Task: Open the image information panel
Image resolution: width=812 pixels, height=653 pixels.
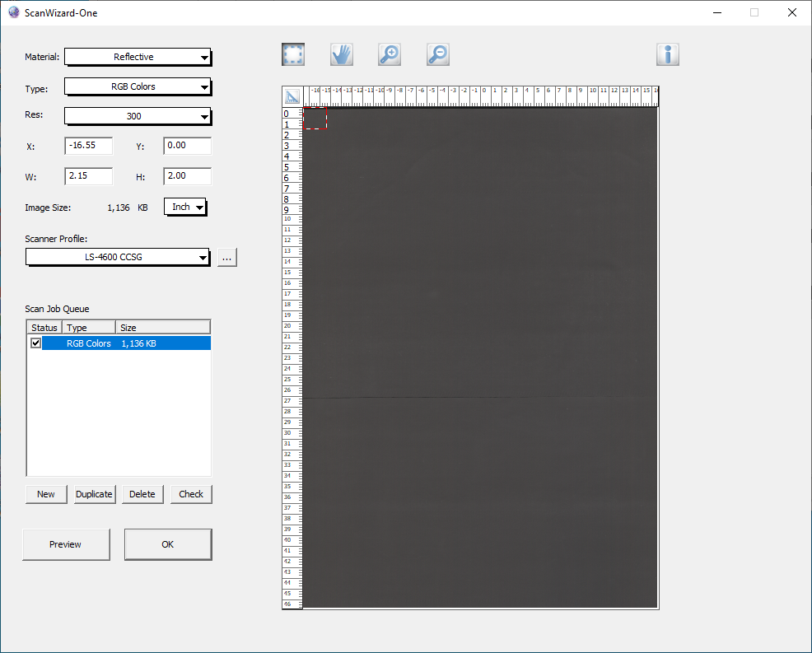Action: point(667,54)
